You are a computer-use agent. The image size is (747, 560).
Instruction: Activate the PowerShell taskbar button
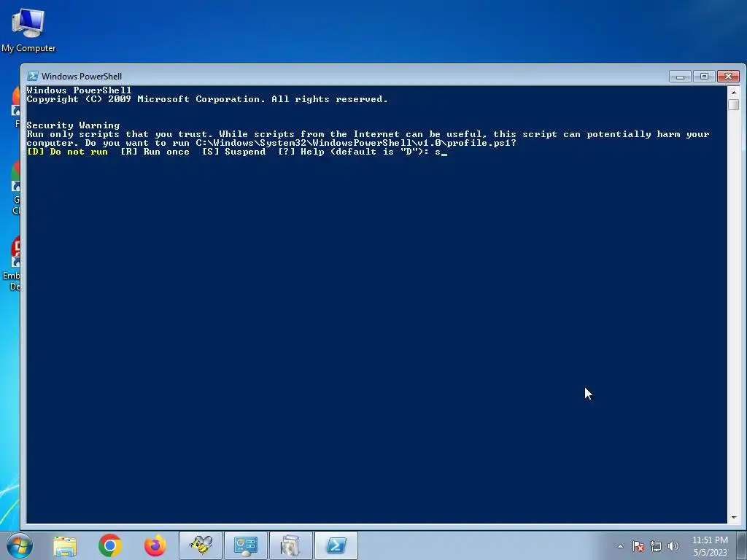[x=336, y=545]
